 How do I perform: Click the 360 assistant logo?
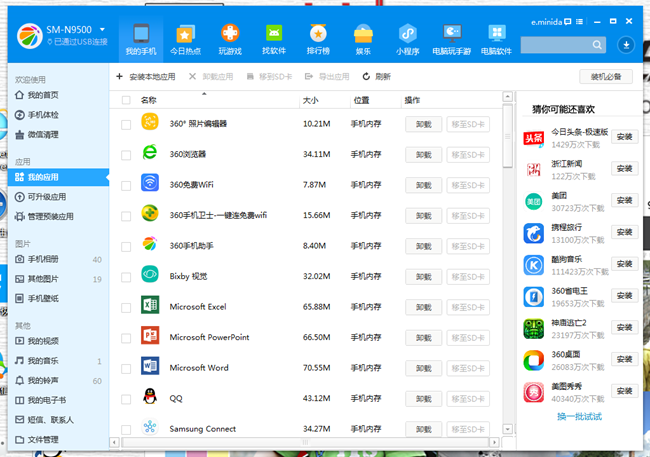pyautogui.click(x=29, y=36)
